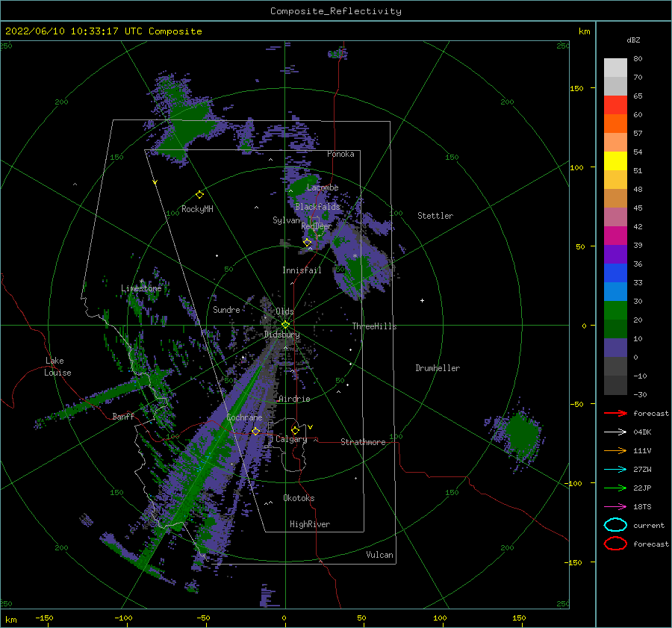This screenshot has width=672, height=628.
Task: Click the yellow radar center marker at Olds
Action: [285, 325]
